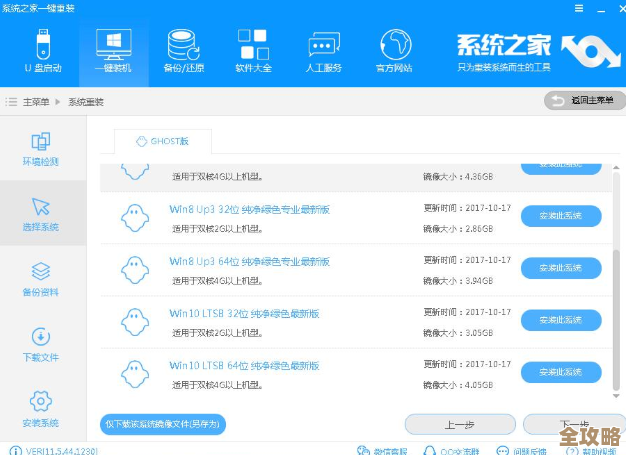Click ghost icon of Win10 LTSB 64位
This screenshot has width=626, height=455.
pyautogui.click(x=135, y=374)
